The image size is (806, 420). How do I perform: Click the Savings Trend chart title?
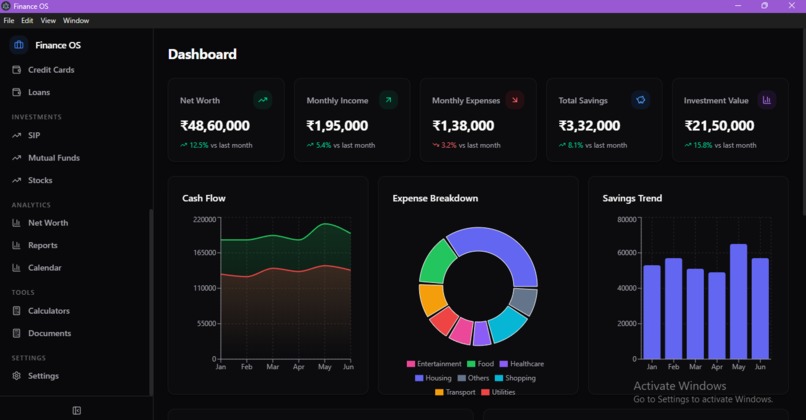pyautogui.click(x=632, y=198)
